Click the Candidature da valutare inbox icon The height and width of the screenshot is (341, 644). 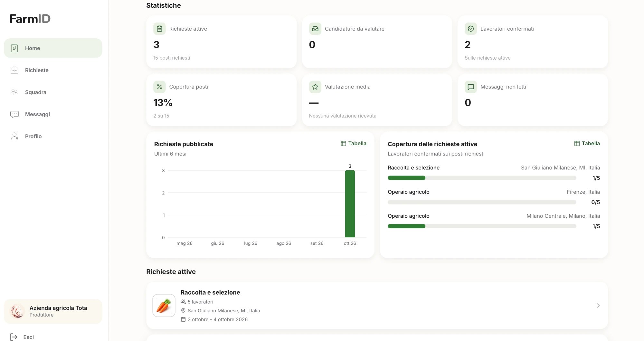(315, 29)
